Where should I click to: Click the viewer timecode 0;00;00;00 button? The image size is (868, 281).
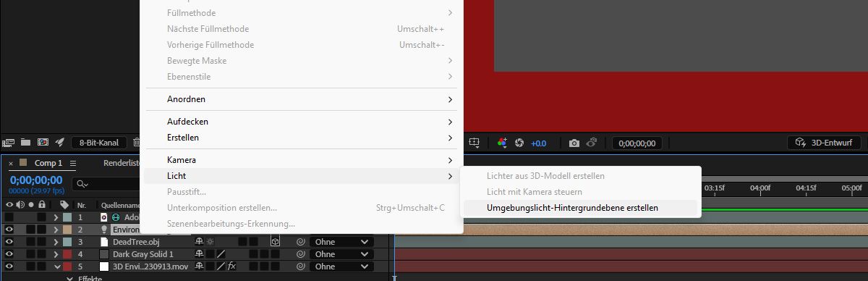point(637,143)
